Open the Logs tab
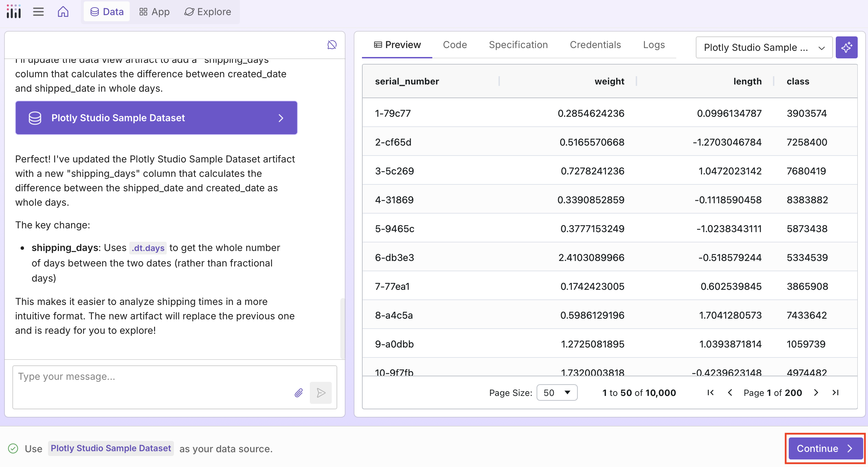This screenshot has width=868, height=467. click(654, 44)
